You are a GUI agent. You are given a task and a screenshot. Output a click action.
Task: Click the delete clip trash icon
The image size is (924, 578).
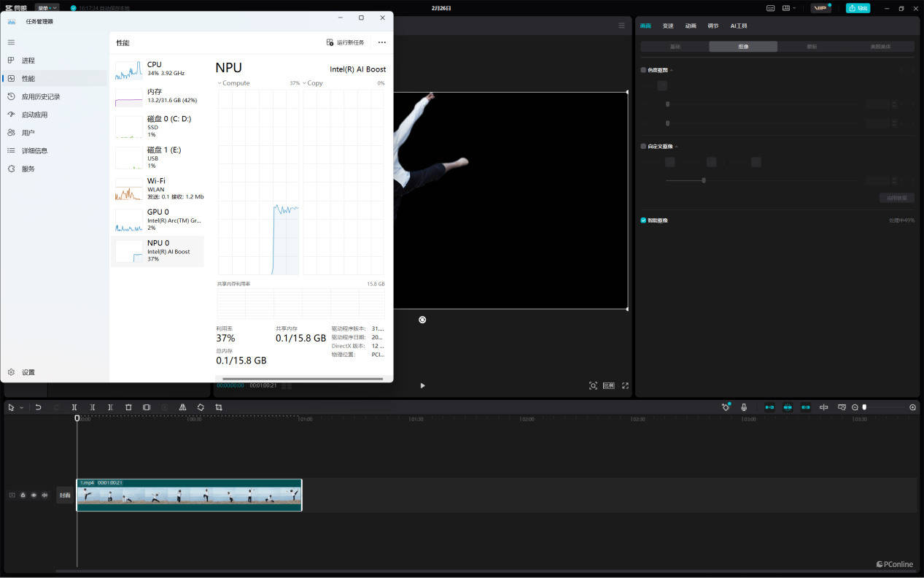pos(128,407)
